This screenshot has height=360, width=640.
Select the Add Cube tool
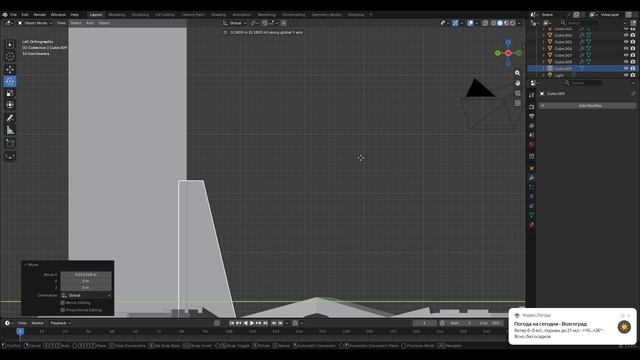point(10,143)
